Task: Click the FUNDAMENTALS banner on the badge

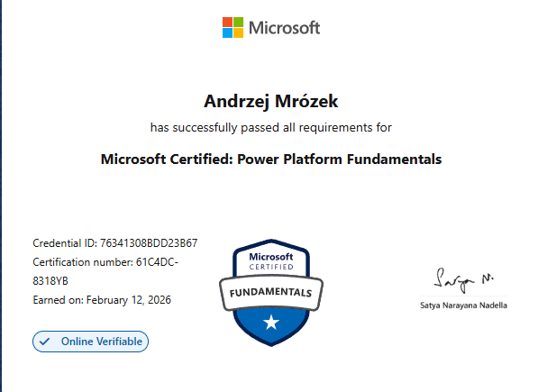Action: (x=271, y=293)
